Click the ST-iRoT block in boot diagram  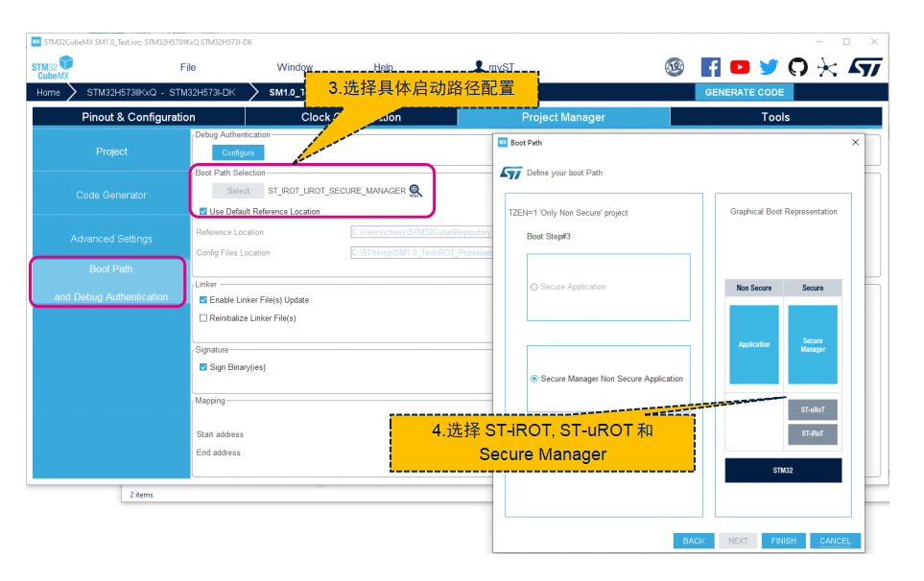[813, 433]
